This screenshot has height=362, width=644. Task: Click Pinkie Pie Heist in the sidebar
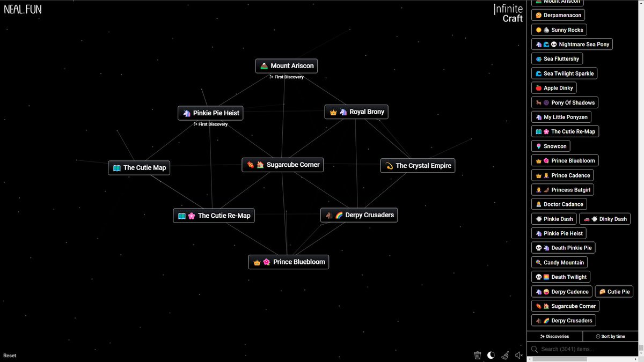click(x=559, y=233)
